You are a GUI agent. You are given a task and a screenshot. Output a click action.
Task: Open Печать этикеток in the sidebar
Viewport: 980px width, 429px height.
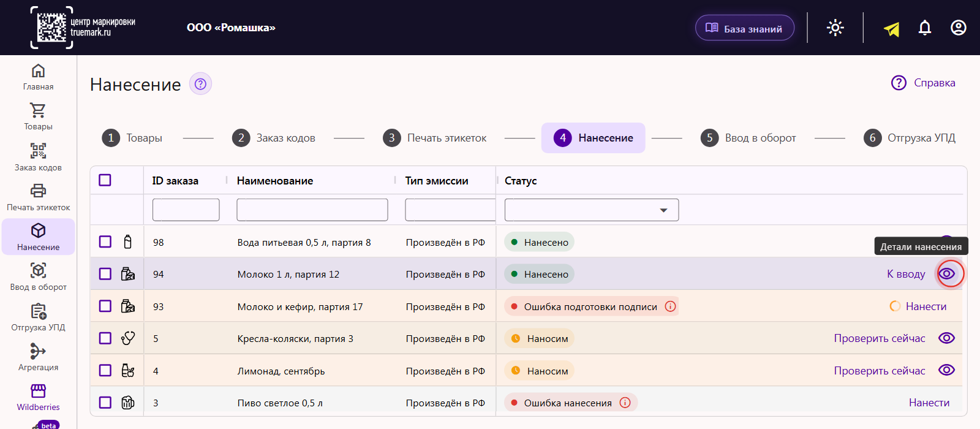pyautogui.click(x=38, y=197)
